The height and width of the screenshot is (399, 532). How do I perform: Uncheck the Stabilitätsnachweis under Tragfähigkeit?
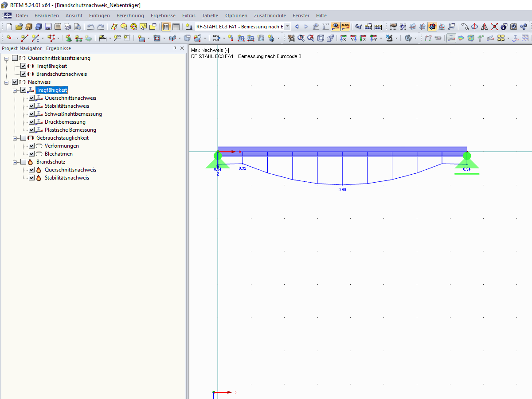32,106
